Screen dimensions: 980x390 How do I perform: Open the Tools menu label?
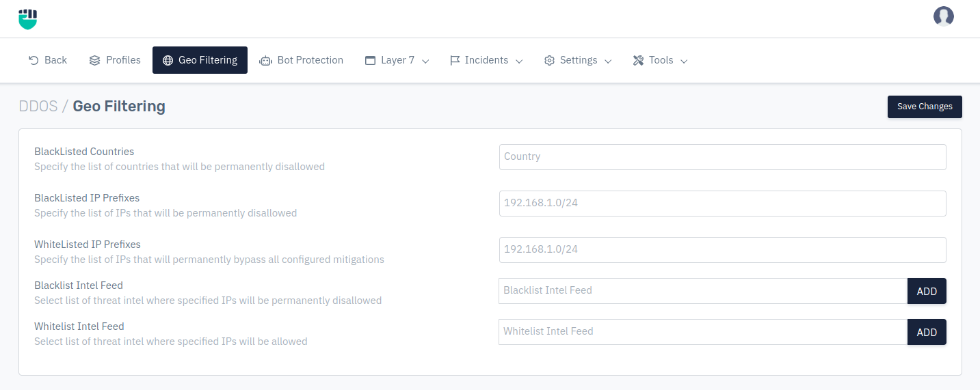click(661, 60)
